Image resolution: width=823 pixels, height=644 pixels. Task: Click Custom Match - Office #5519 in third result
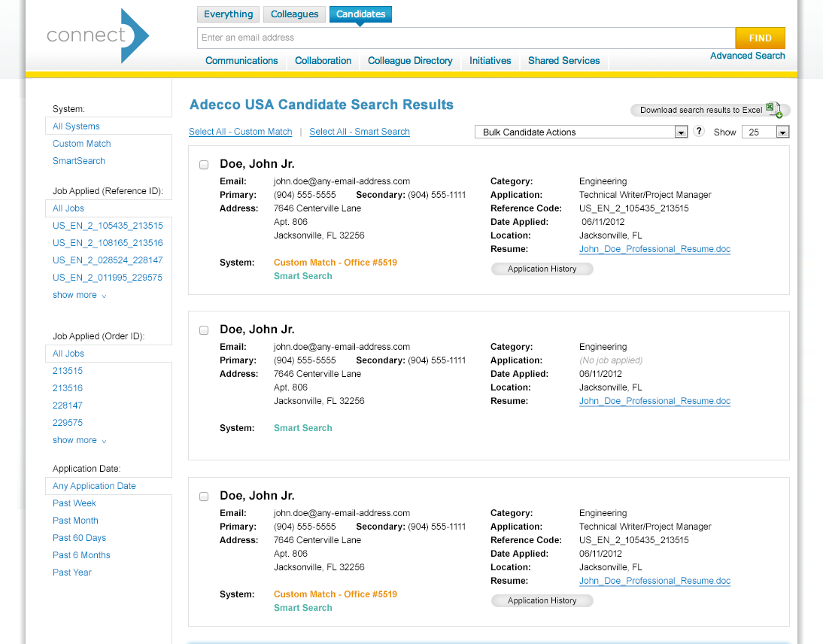(336, 594)
